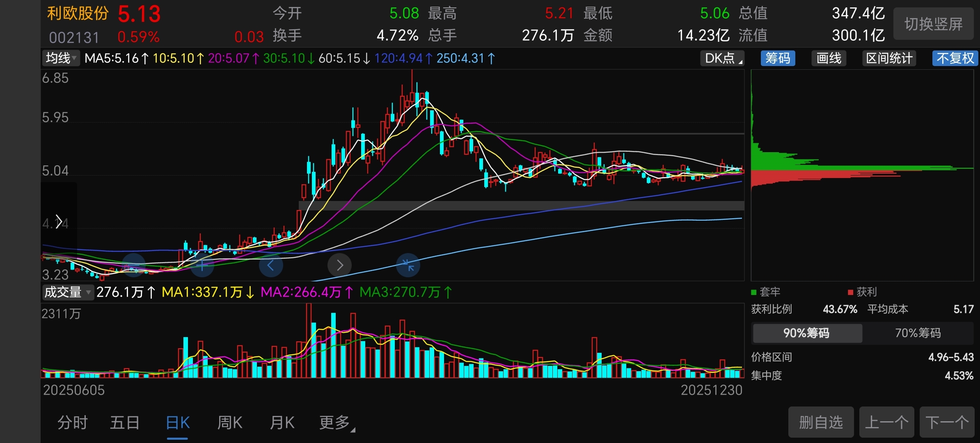Open the 成交量 indicator dropdown
Screen dimensions: 980x443
68,292
